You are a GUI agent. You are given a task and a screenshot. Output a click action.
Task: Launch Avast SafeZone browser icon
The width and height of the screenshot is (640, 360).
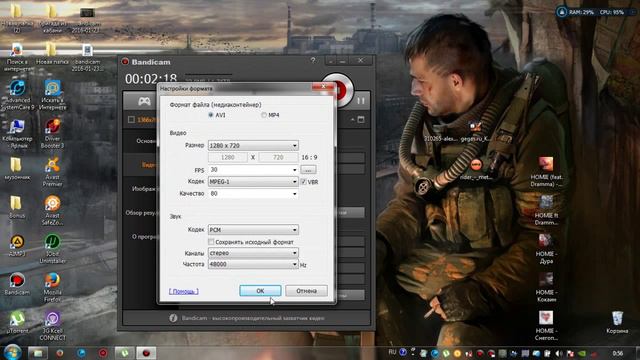click(53, 210)
